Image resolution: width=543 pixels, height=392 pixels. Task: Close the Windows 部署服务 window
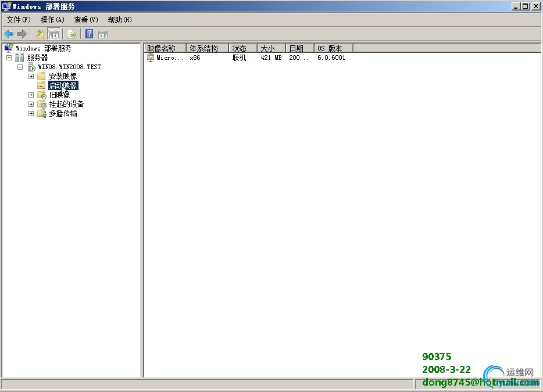pyautogui.click(x=535, y=6)
